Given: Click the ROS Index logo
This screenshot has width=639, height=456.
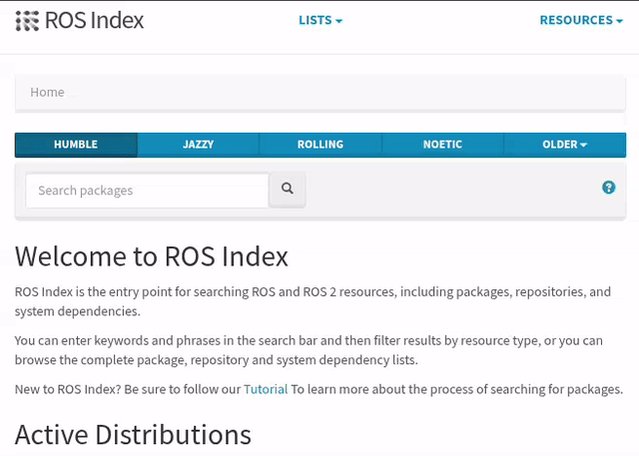Looking at the screenshot, I should 79,20.
